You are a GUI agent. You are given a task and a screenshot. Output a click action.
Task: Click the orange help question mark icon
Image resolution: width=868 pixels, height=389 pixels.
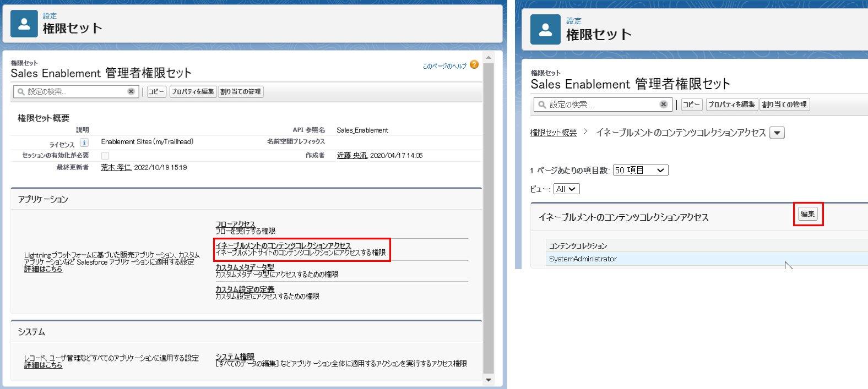point(474,65)
